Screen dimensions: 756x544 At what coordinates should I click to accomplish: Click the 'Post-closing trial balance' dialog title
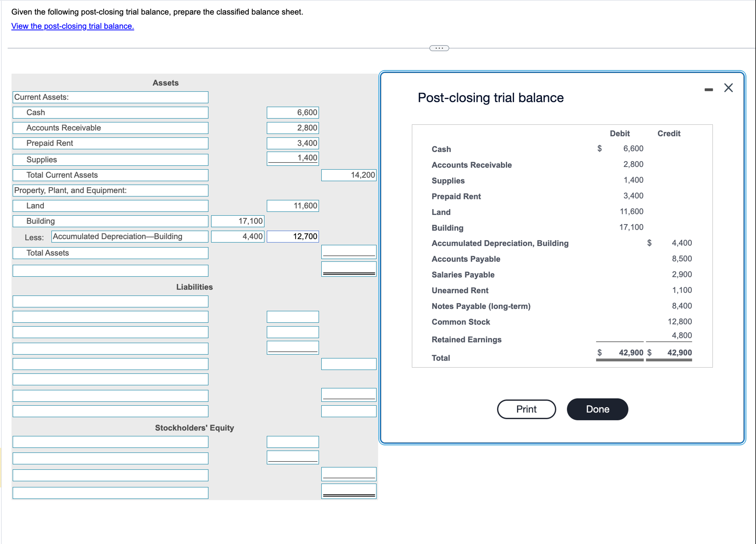click(490, 98)
